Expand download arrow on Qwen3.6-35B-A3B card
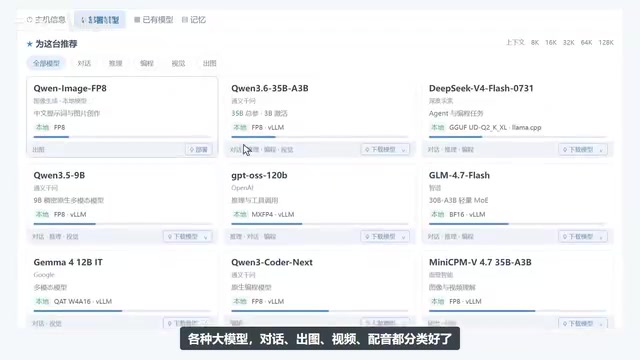Viewport: 640px width, 360px height. (x=403, y=150)
